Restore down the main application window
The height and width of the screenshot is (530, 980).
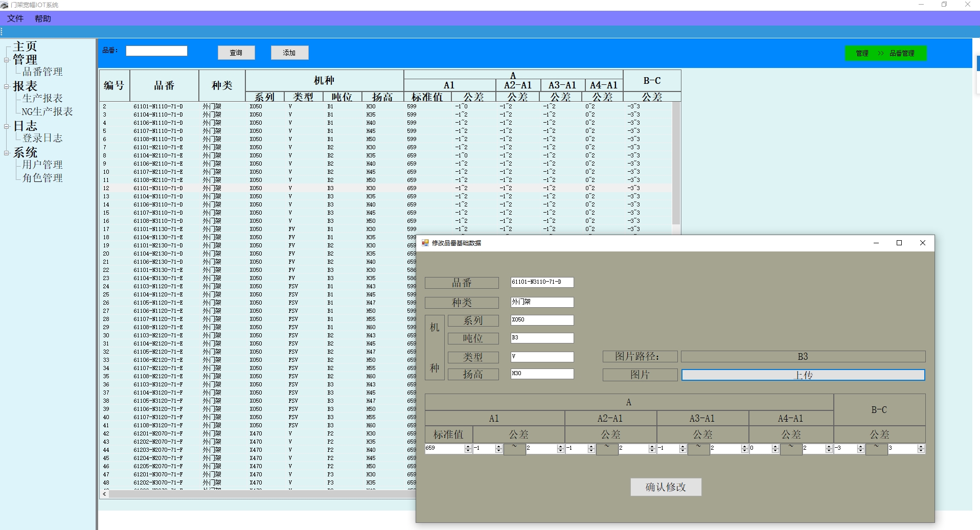pos(944,5)
